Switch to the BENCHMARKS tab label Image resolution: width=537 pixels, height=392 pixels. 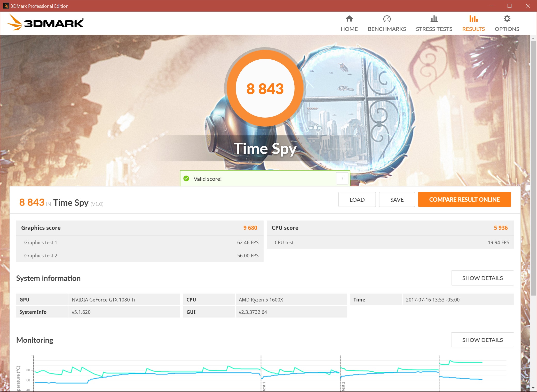pos(387,29)
